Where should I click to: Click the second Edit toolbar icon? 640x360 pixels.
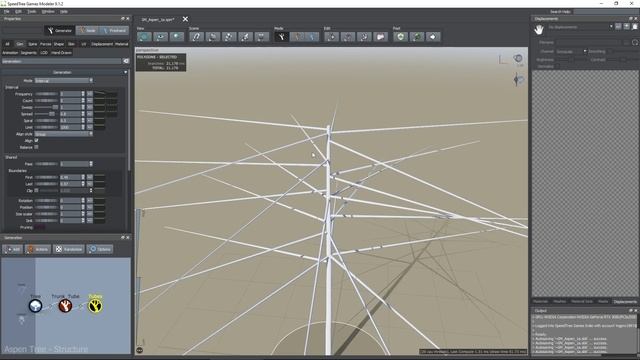click(x=348, y=37)
